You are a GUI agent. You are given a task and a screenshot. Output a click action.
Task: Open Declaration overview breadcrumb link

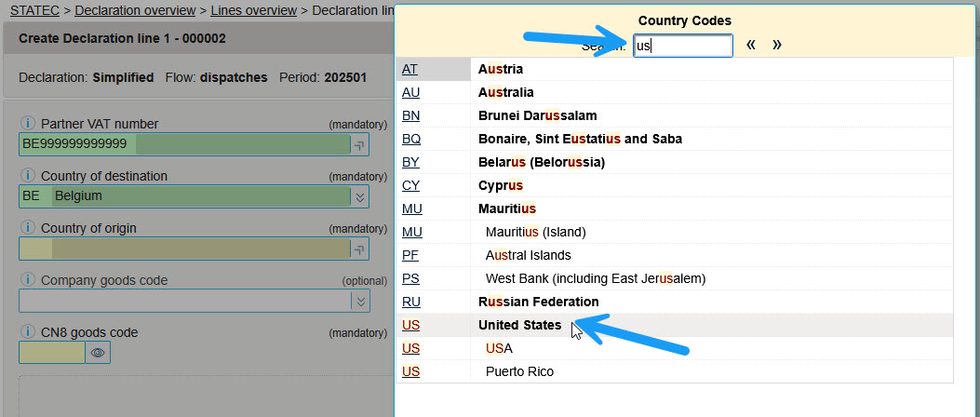point(128,11)
